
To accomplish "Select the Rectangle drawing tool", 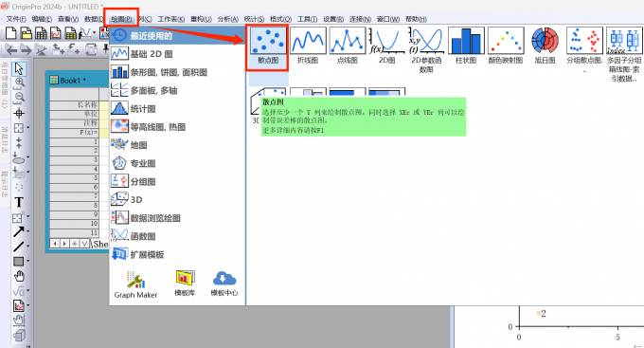I will (x=19, y=261).
